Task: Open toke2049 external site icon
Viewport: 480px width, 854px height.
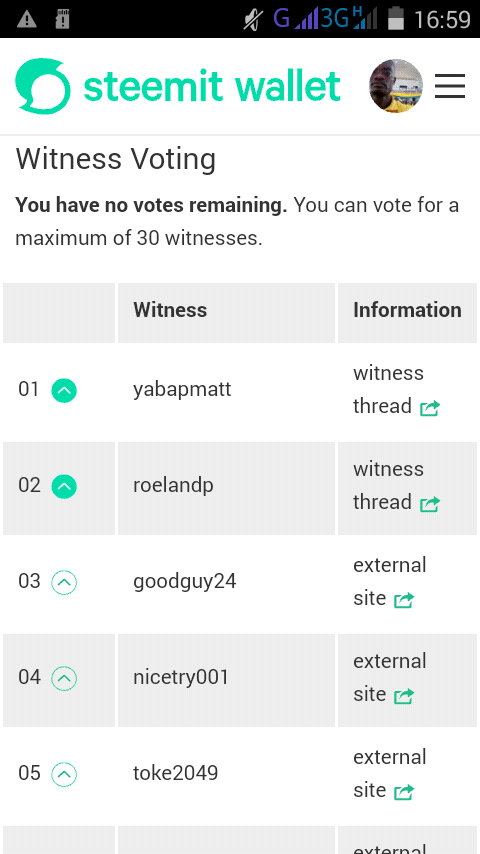Action: click(404, 791)
